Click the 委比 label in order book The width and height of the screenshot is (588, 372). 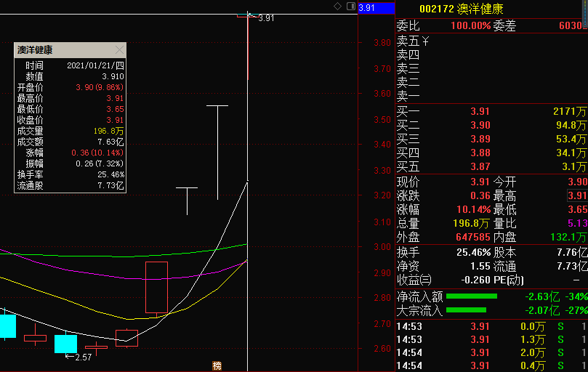coord(408,25)
